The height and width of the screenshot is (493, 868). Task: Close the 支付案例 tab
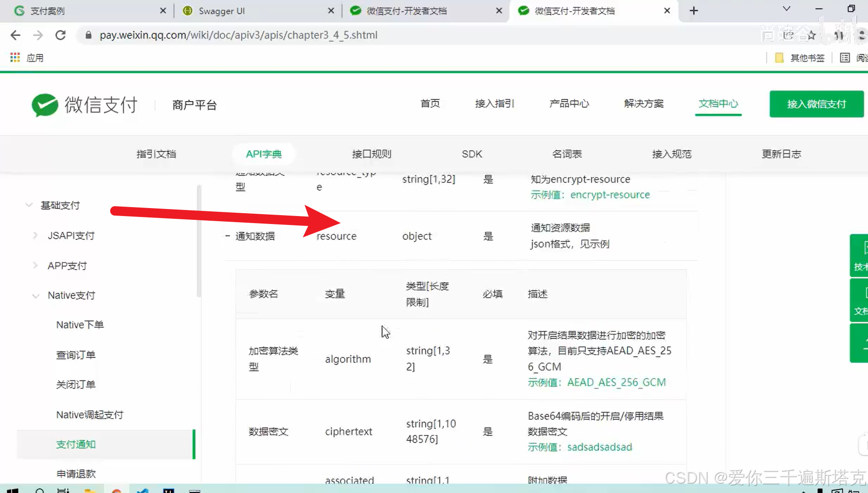pyautogui.click(x=163, y=11)
